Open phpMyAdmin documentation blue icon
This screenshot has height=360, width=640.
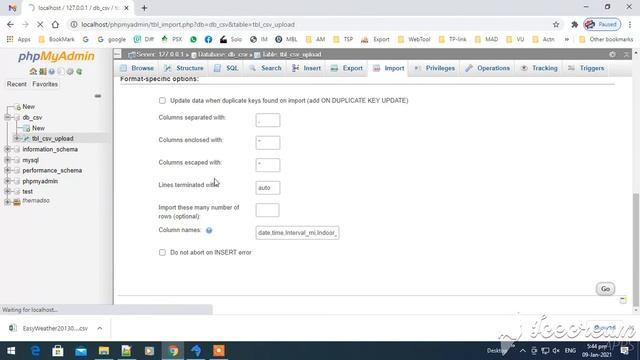51,71
